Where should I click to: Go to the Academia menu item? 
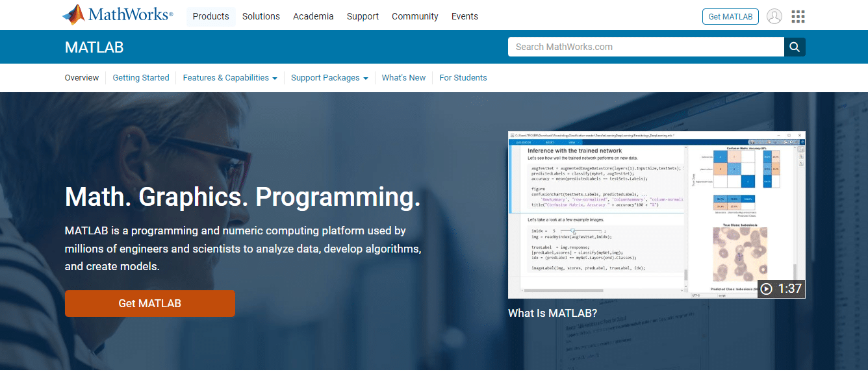tap(313, 16)
